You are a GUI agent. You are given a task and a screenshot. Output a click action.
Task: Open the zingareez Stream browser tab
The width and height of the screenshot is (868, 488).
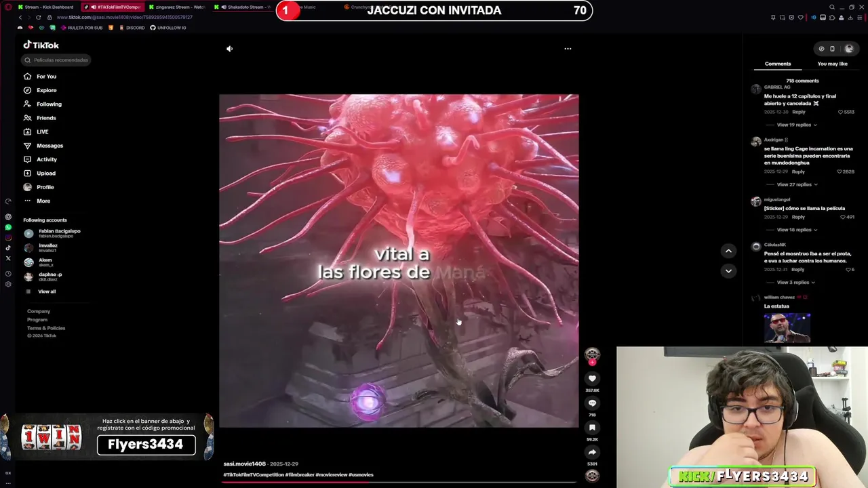pyautogui.click(x=176, y=7)
